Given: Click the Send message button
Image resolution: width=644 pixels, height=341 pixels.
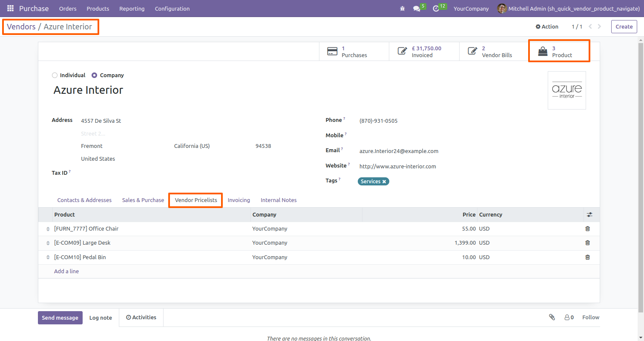Looking at the screenshot, I should (60, 318).
